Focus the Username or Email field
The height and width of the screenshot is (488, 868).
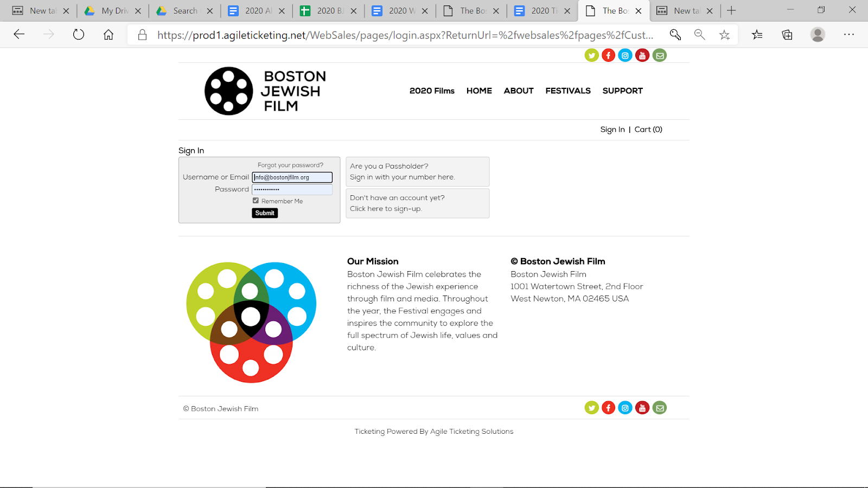point(292,177)
